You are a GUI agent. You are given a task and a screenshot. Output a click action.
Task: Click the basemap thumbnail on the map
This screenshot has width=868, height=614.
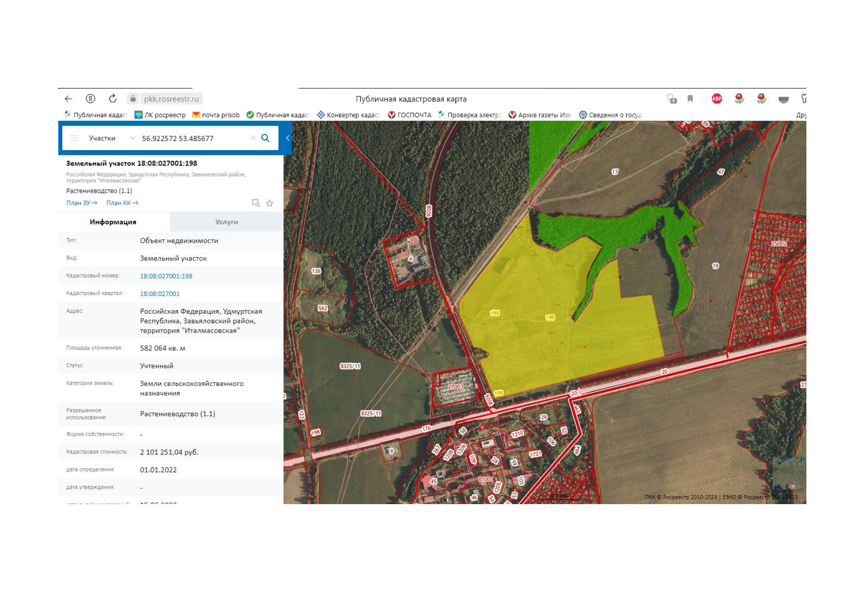[x=789, y=473]
